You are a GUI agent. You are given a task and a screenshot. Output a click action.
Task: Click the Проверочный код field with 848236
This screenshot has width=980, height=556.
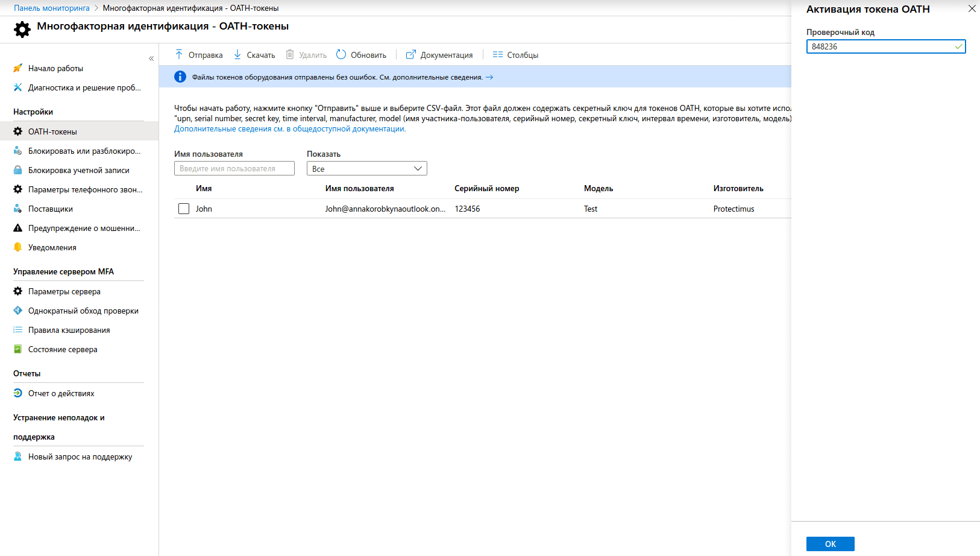886,46
